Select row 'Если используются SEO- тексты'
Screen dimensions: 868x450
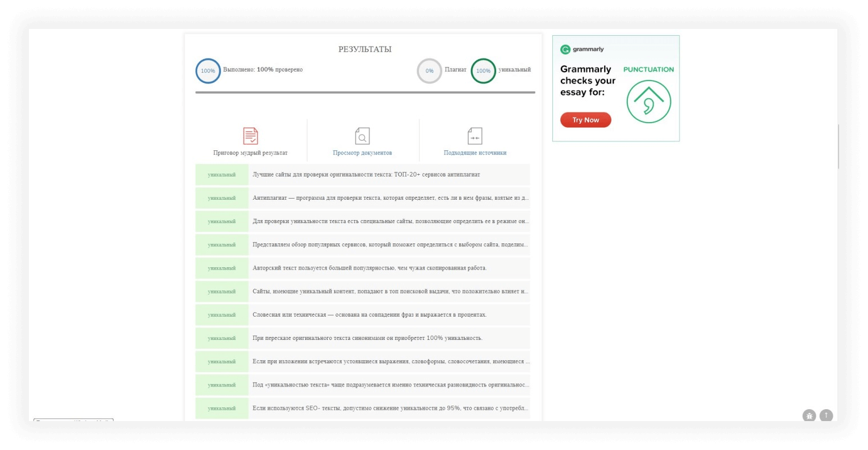(x=363, y=408)
